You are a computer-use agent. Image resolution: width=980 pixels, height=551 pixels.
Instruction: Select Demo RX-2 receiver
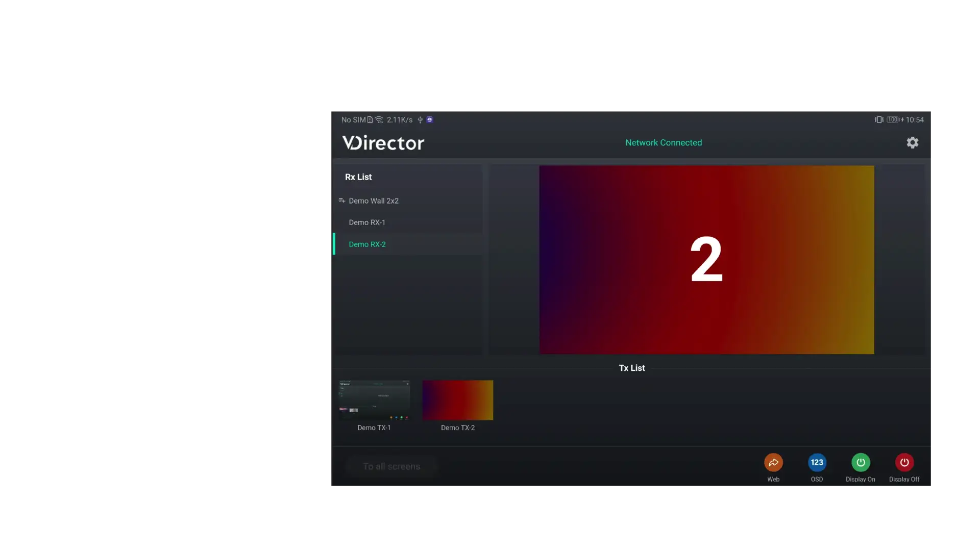click(x=367, y=244)
